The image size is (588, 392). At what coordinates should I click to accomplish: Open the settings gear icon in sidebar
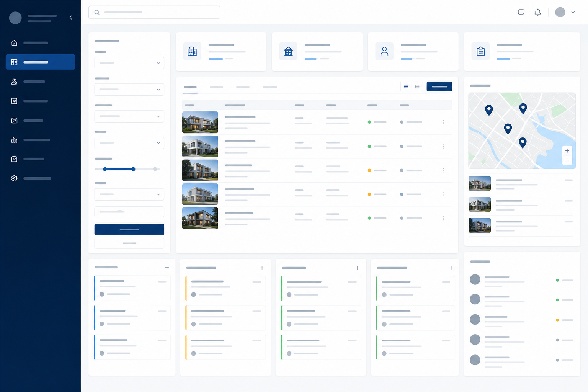coord(14,178)
